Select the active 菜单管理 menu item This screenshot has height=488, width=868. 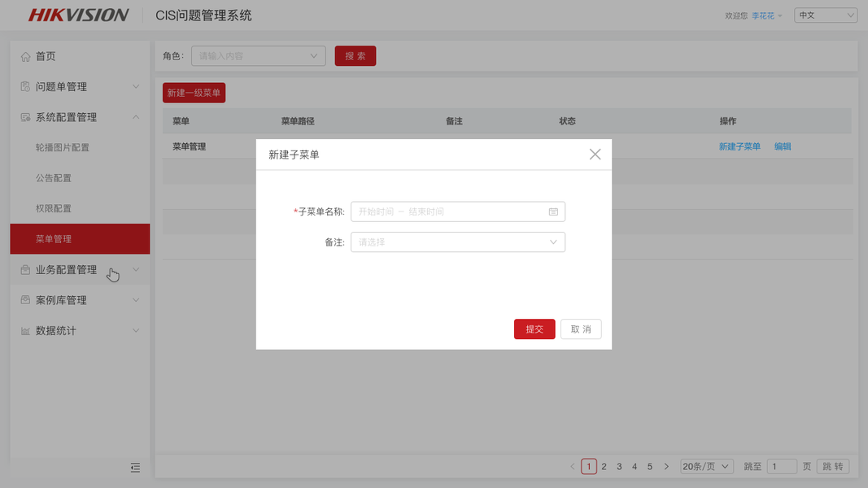point(80,239)
